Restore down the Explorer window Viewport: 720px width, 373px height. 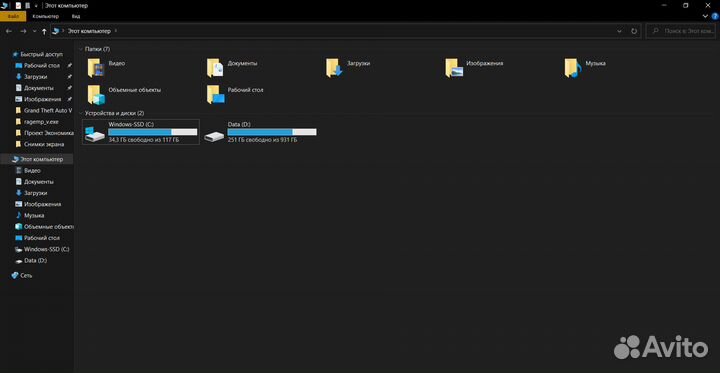click(686, 5)
